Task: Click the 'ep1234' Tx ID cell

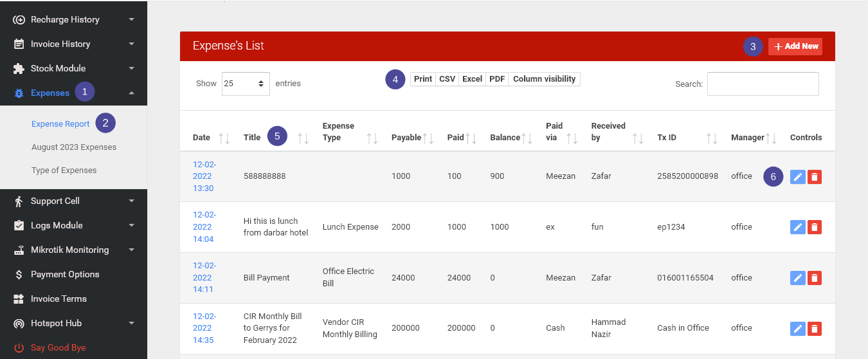Action: pos(670,227)
